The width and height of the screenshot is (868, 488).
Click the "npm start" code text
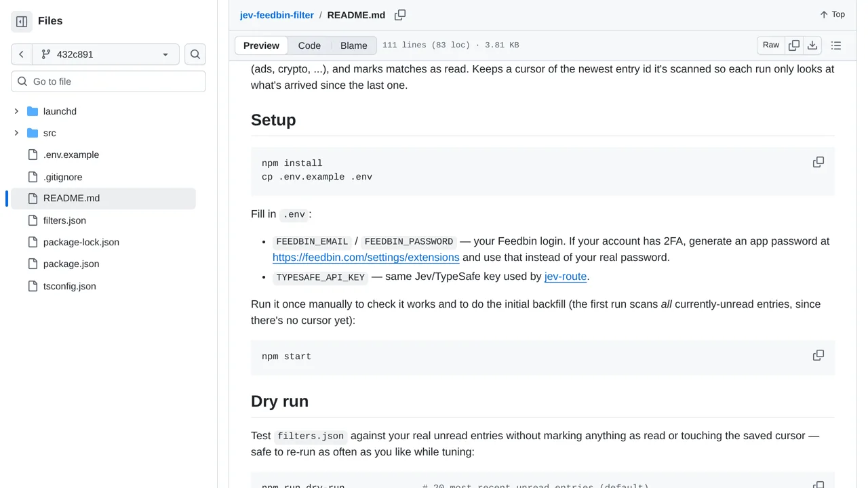pos(286,357)
